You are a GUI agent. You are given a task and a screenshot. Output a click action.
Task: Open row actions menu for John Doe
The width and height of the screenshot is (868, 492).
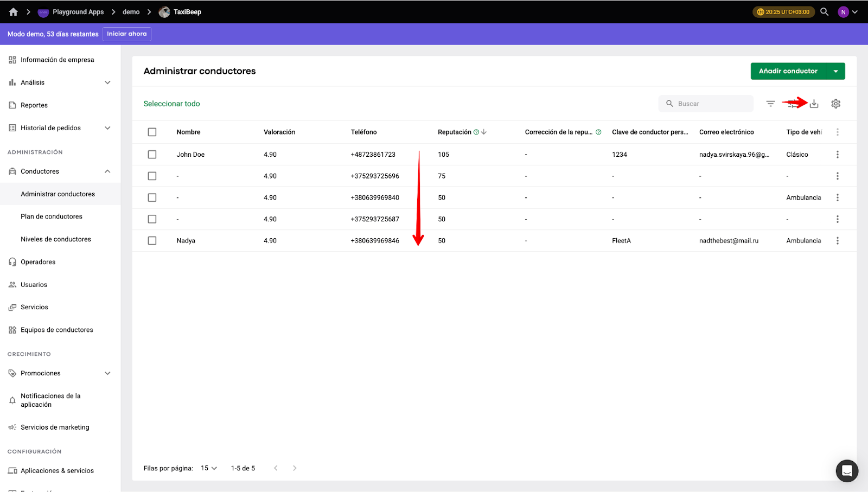(x=838, y=155)
